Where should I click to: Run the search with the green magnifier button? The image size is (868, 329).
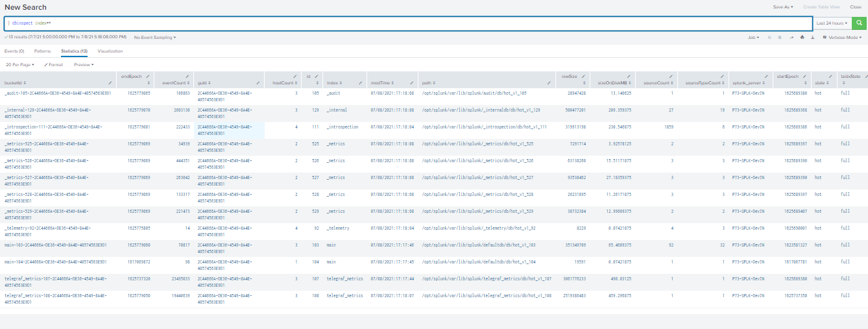[859, 23]
